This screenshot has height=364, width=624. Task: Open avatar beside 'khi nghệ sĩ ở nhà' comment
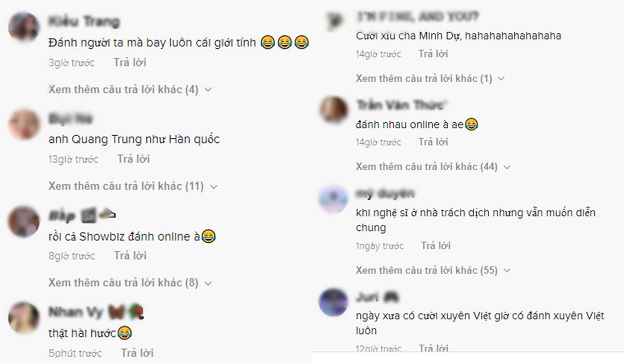coord(334,199)
